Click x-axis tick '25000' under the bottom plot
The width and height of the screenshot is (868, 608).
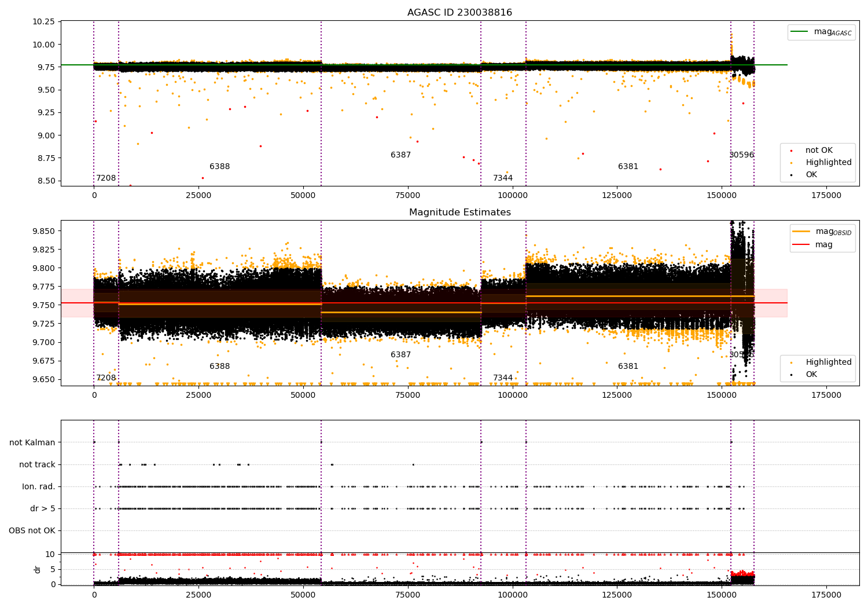point(198,595)
